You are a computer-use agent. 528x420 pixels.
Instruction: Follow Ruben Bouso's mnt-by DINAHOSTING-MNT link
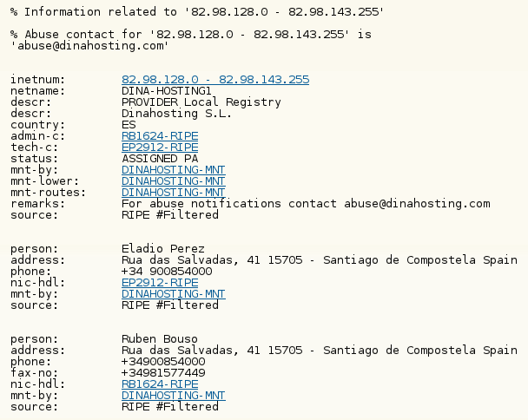coord(173,395)
